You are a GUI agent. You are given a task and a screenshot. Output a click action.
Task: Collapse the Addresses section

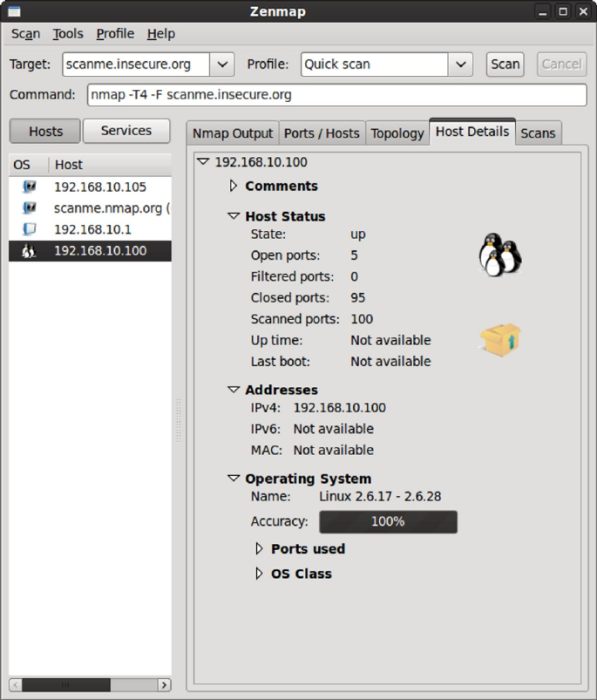234,390
